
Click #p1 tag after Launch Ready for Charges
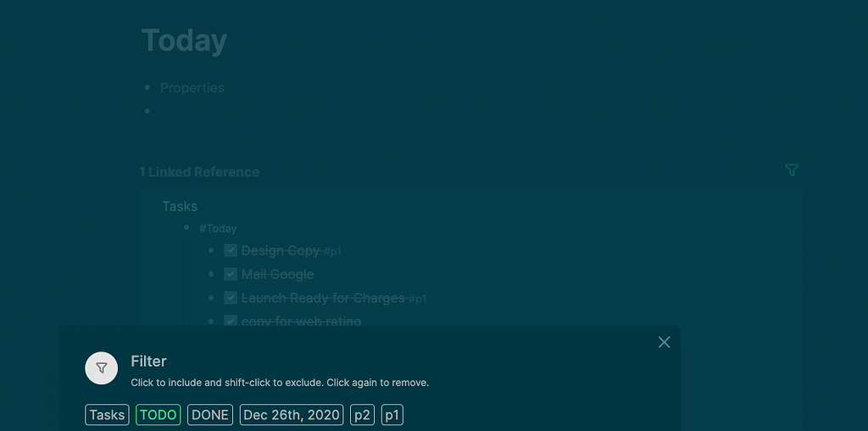417,299
